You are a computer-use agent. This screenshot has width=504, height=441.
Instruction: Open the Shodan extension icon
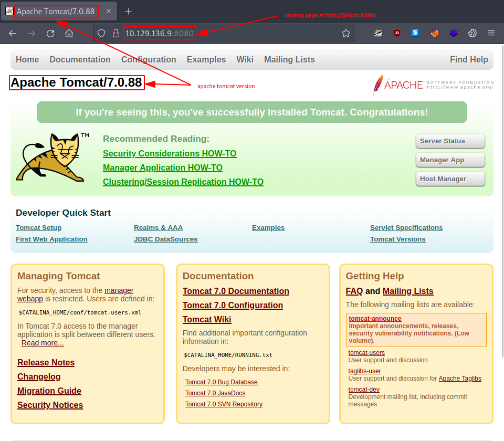[415, 33]
